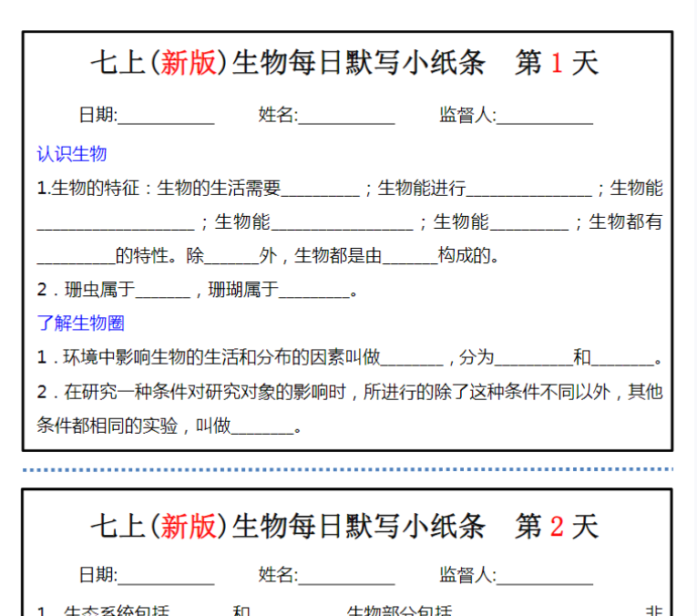The image size is (697, 616).
Task: Click the 姓名 blank on the Day 1 slip
Action: [346, 117]
